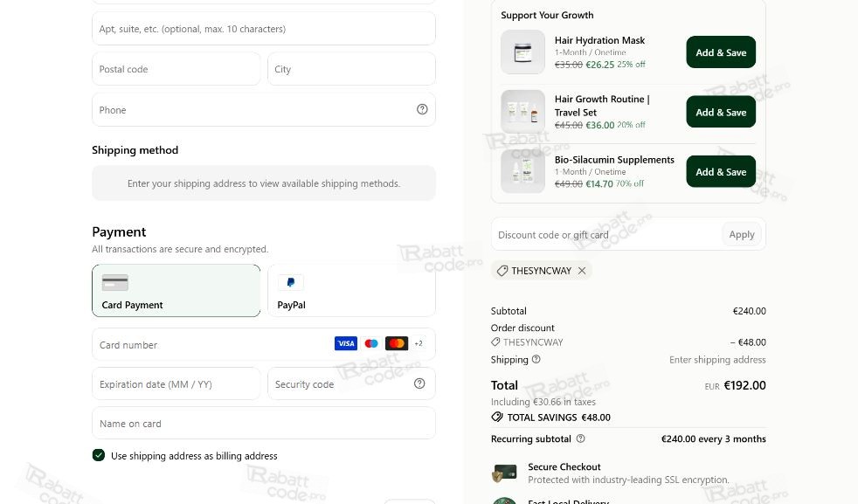Focus the Card number field

[264, 344]
